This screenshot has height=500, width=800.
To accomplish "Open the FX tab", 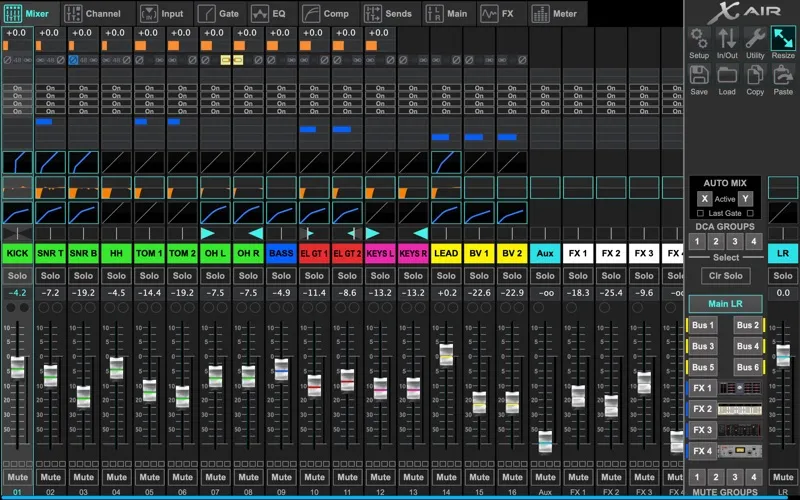I will point(497,14).
